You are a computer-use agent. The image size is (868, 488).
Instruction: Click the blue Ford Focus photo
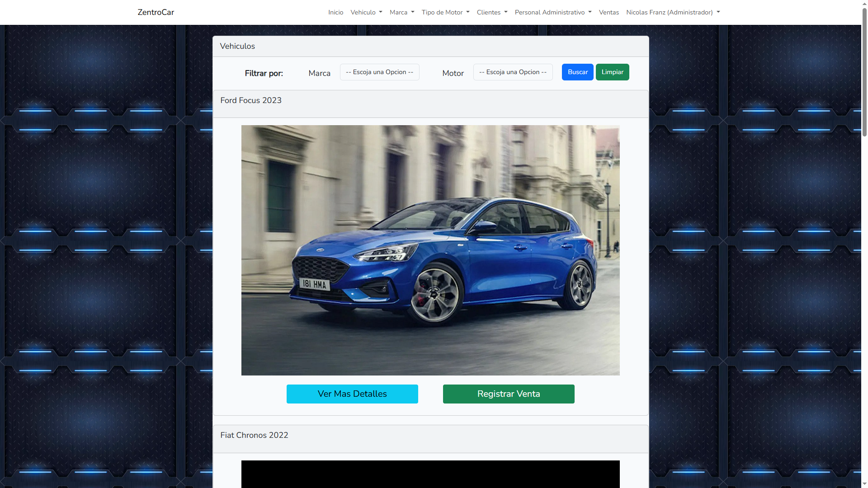pyautogui.click(x=430, y=250)
